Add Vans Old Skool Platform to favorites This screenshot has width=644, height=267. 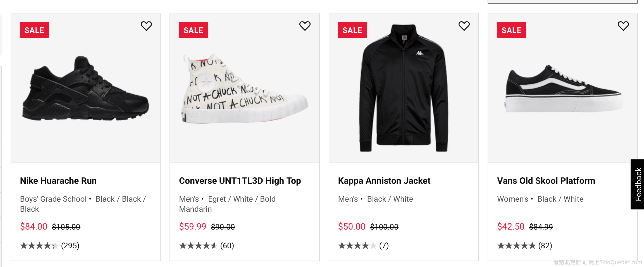click(623, 26)
